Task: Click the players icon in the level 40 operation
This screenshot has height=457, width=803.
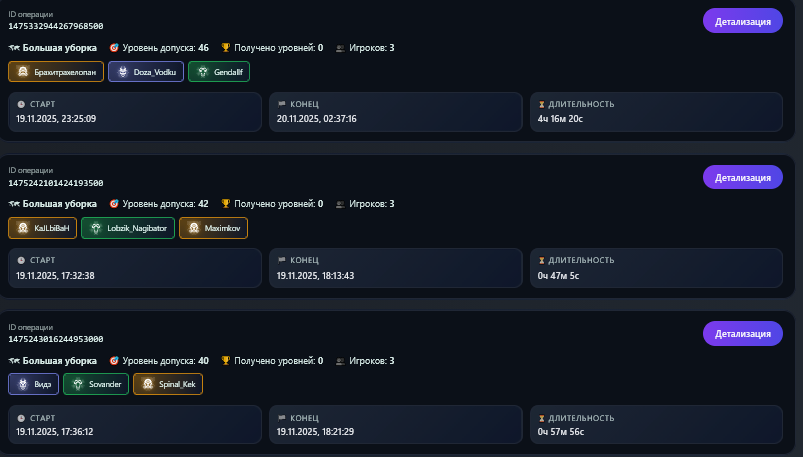Action: [x=340, y=360]
